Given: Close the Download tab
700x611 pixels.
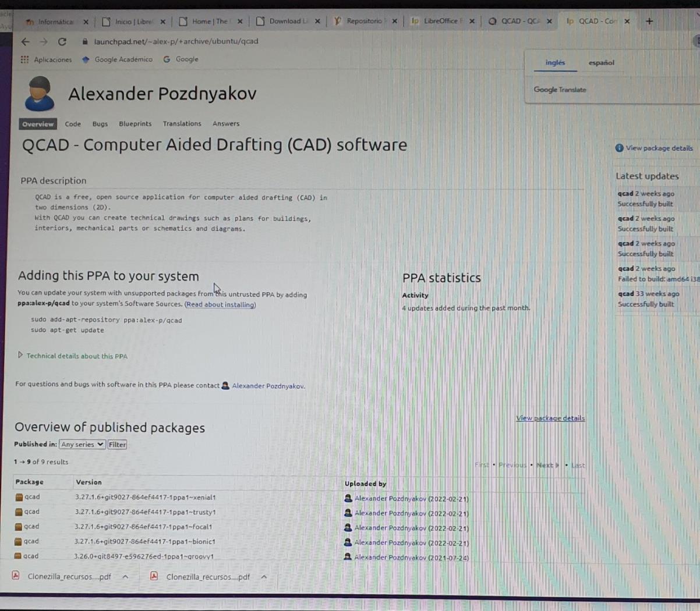Looking at the screenshot, I should click(317, 21).
